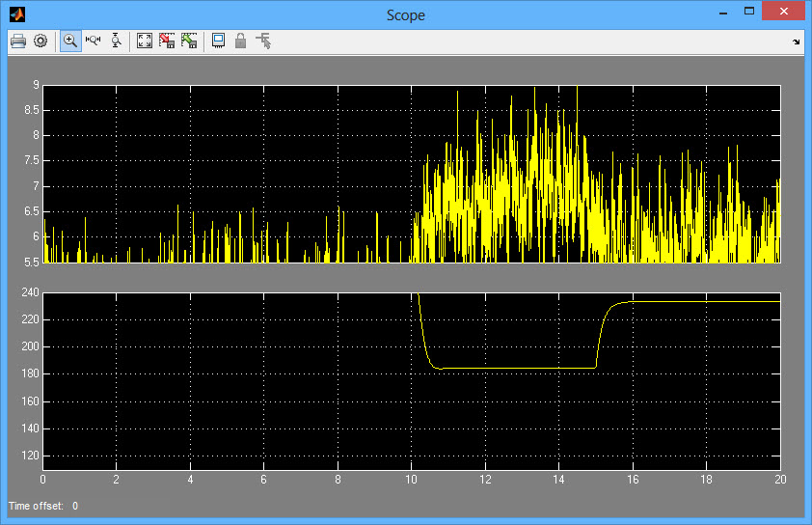This screenshot has height=525, width=812.
Task: Click the time axis label 18
Action: [706, 480]
